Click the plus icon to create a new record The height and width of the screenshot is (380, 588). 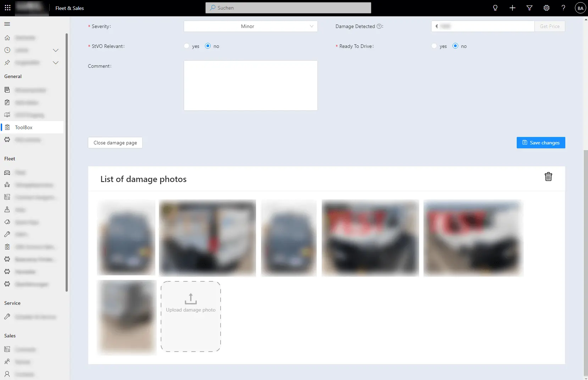click(x=512, y=8)
